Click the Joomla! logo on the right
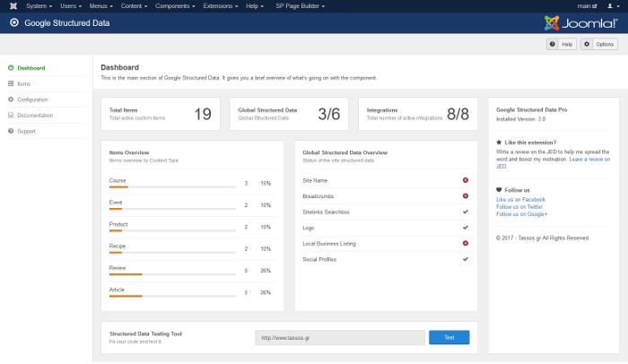The height and width of the screenshot is (364, 628). click(x=581, y=23)
